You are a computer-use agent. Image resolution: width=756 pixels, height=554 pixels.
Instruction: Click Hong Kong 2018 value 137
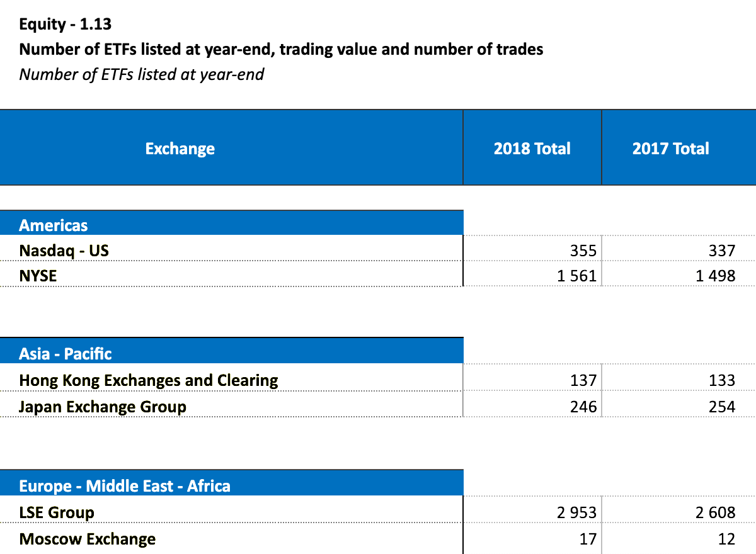click(x=583, y=380)
